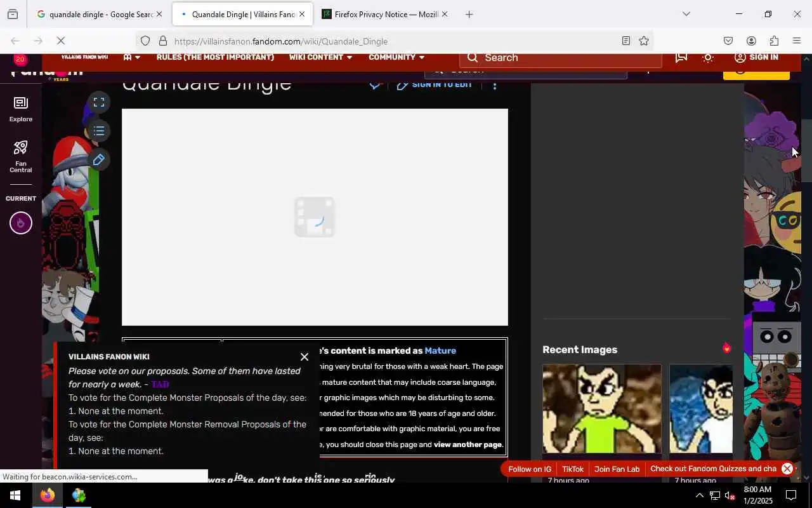The height and width of the screenshot is (508, 812).
Task: Open Fan Central rocket icon
Action: (x=20, y=156)
